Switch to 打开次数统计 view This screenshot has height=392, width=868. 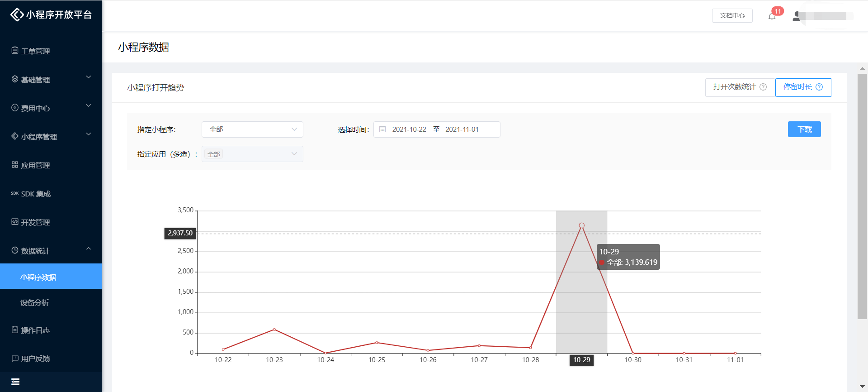[x=735, y=87]
